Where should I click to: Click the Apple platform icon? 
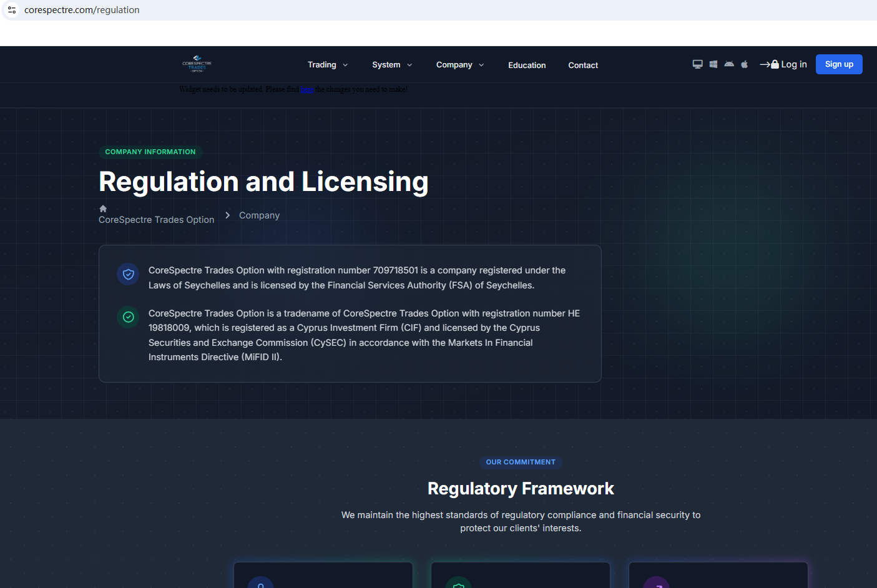click(x=744, y=64)
